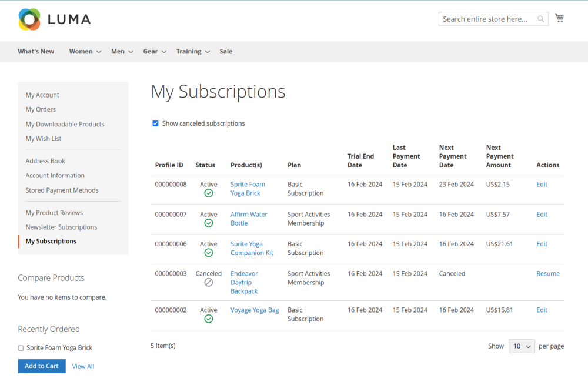Open Address Book in sidebar
Screen dimensions: 588x382
point(45,161)
